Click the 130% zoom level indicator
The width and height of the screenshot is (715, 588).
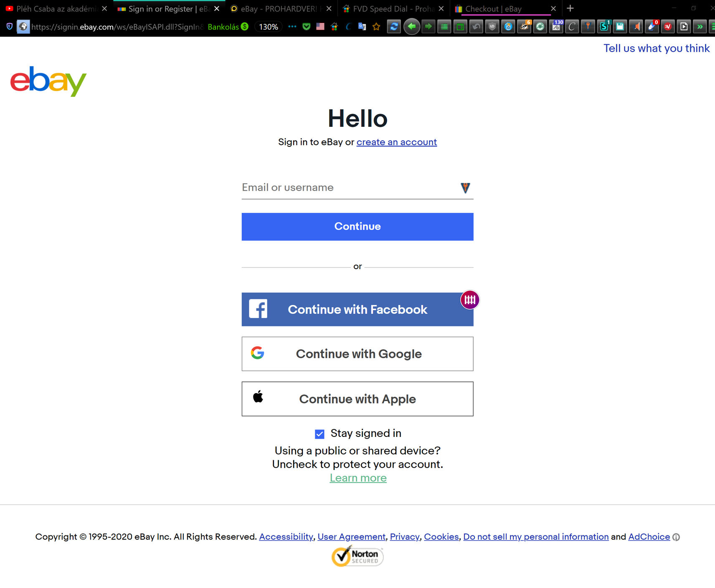point(268,27)
